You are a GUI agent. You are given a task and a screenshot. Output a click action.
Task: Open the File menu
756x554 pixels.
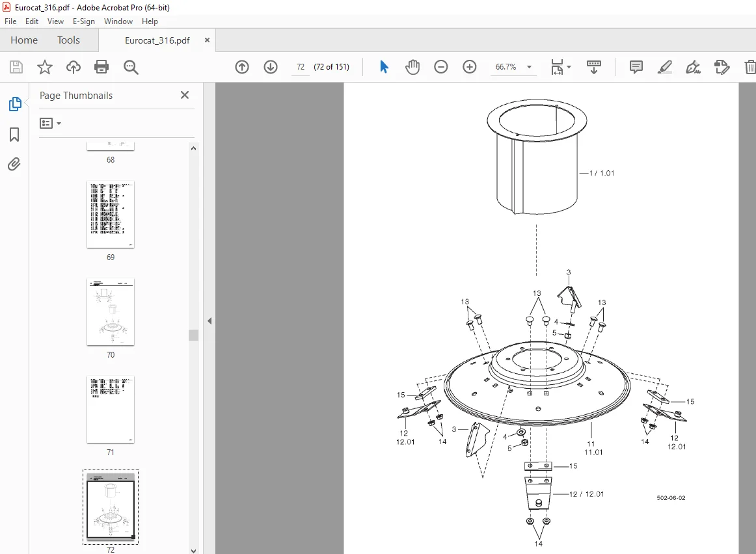[10, 21]
